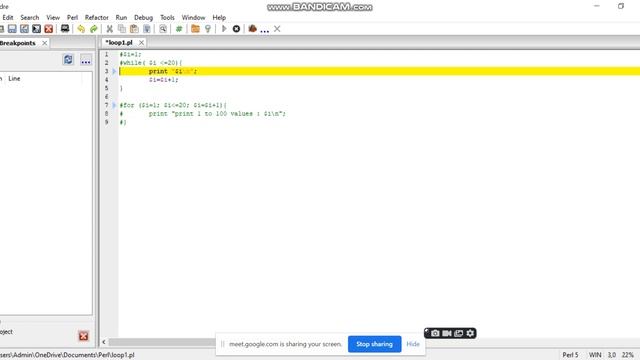Click the Bandicam video record icon
Image resolution: width=640 pixels, height=360 pixels.
point(447,333)
